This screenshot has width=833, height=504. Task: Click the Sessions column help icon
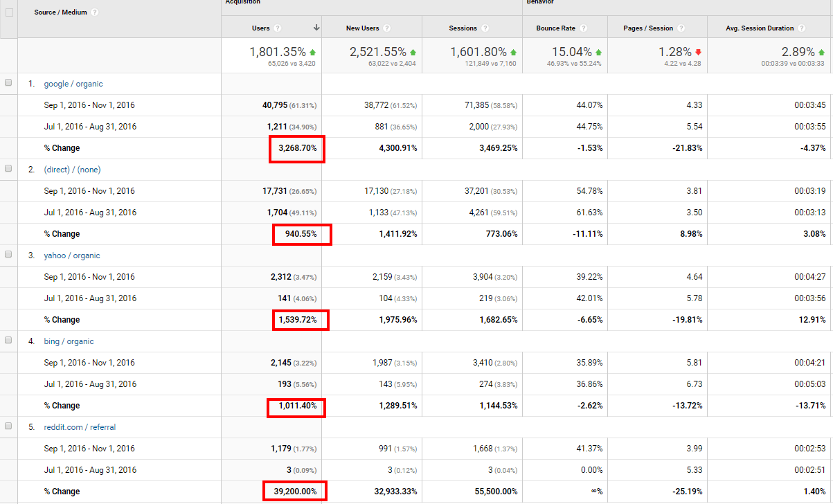point(485,28)
